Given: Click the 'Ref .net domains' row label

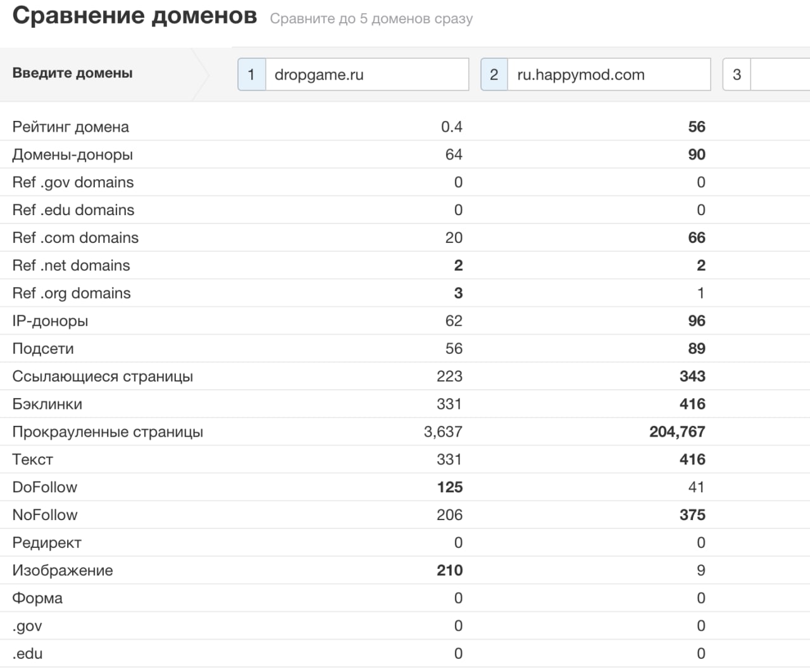Looking at the screenshot, I should tap(72, 266).
